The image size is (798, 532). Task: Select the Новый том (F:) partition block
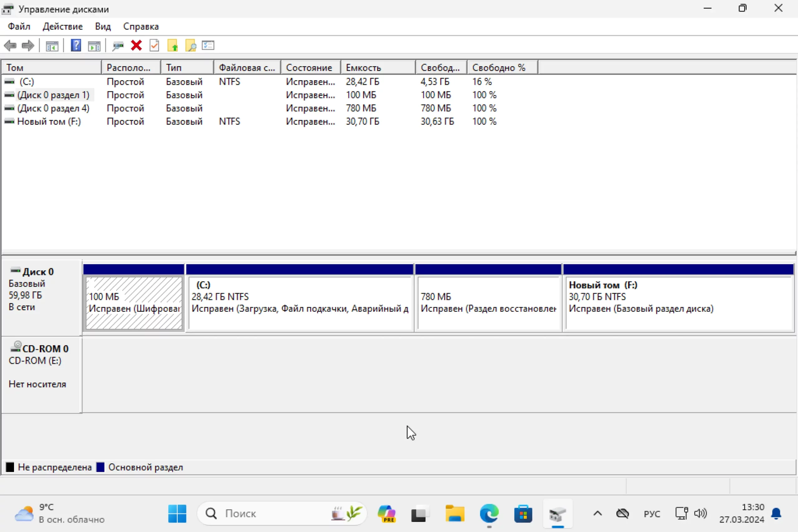[x=678, y=302]
